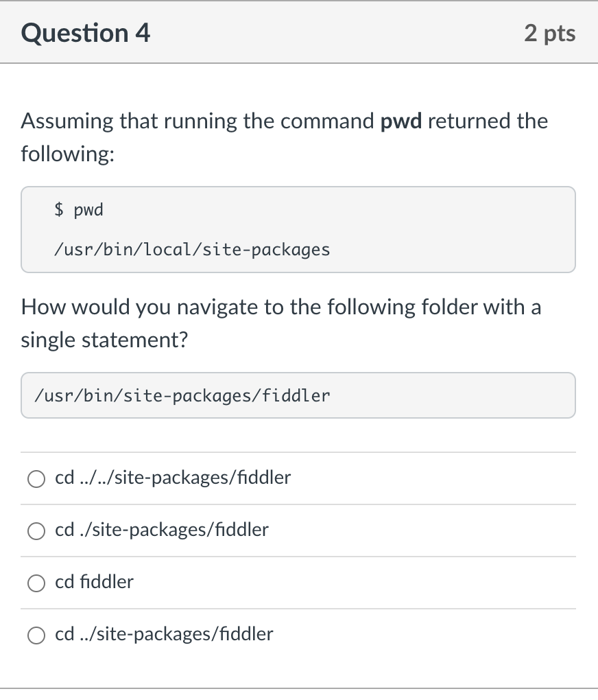
Task: Click the answer text cd ../../site-packages/fiddler
Action: pyautogui.click(x=173, y=478)
